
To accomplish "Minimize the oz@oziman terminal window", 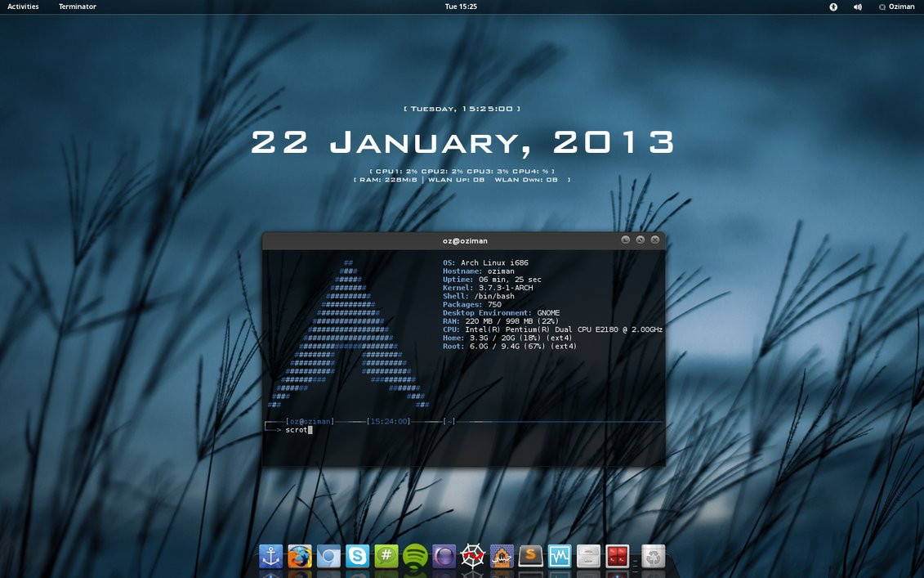I will point(625,240).
